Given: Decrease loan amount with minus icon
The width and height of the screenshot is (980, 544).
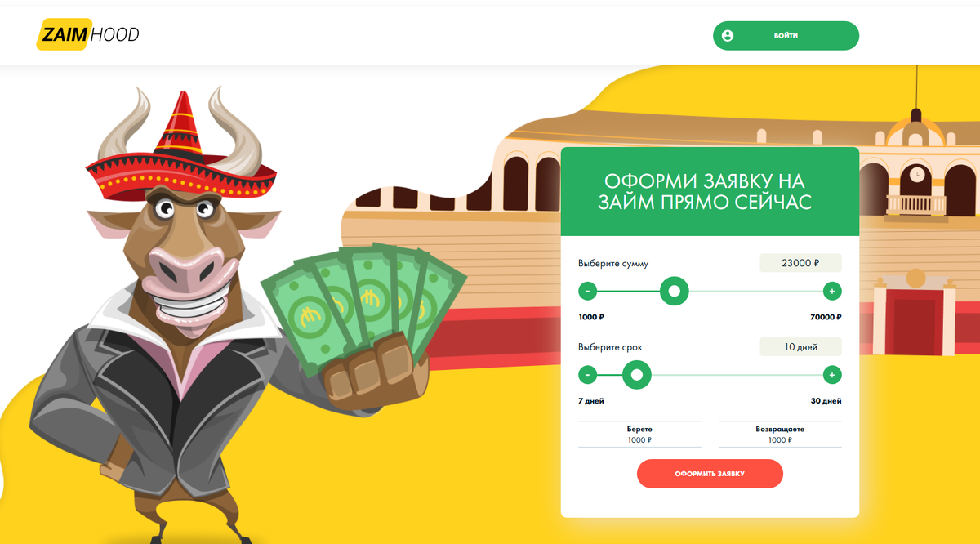Looking at the screenshot, I should coord(587,291).
